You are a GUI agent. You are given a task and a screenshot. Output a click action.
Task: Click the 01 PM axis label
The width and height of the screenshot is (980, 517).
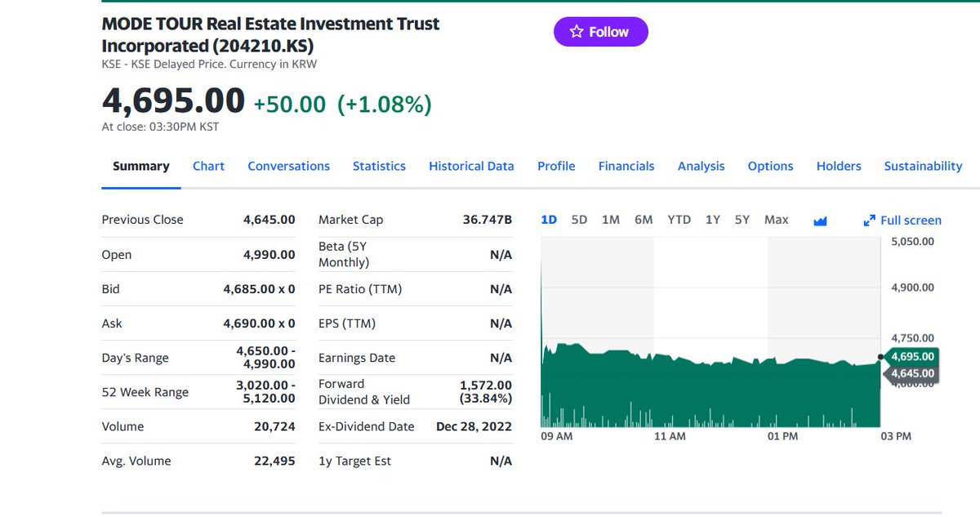(x=783, y=436)
